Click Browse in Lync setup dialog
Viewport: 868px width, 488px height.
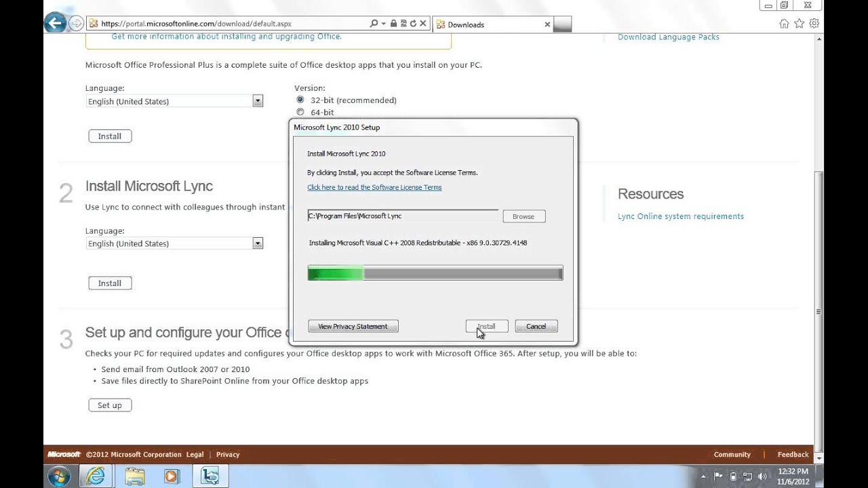point(524,216)
